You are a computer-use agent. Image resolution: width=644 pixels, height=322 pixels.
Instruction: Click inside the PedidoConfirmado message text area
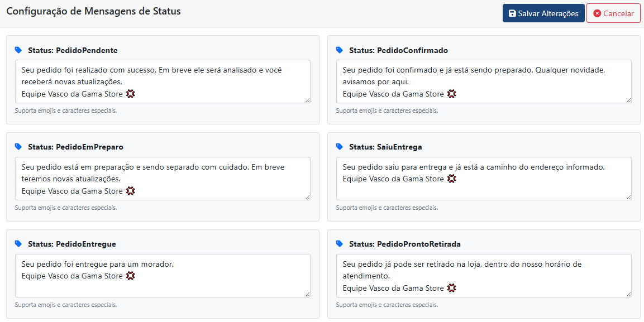[x=483, y=81]
